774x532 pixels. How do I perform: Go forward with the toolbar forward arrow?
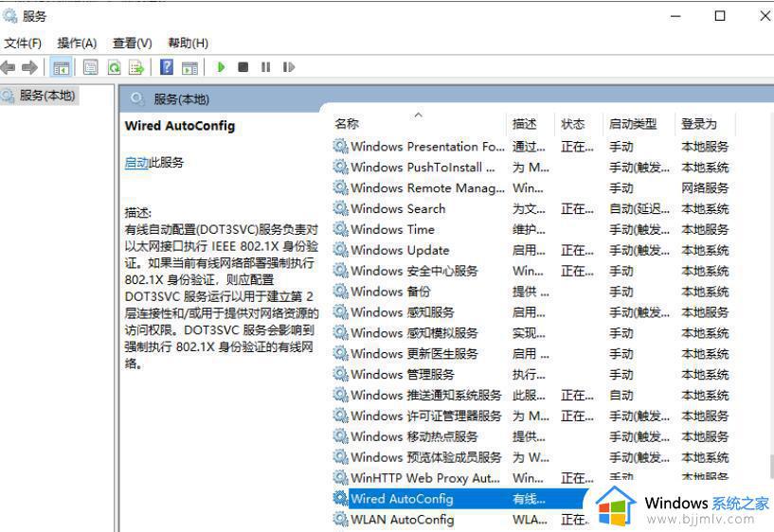(x=30, y=67)
